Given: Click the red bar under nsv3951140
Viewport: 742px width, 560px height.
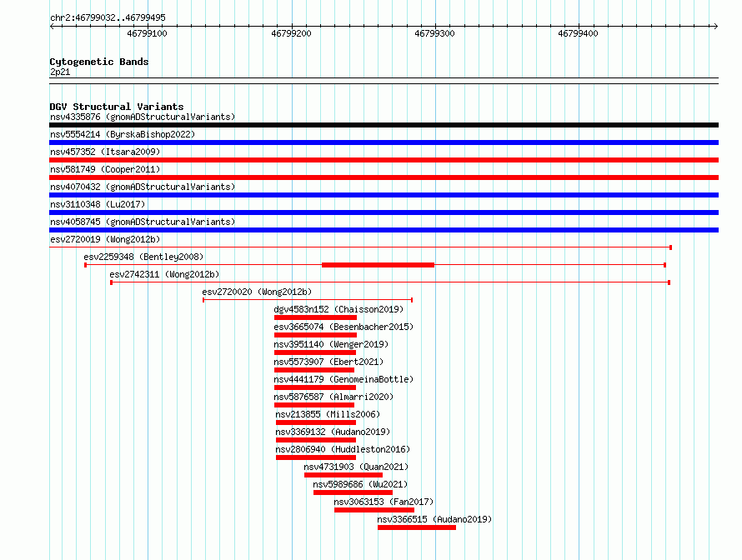Looking at the screenshot, I should tap(314, 352).
